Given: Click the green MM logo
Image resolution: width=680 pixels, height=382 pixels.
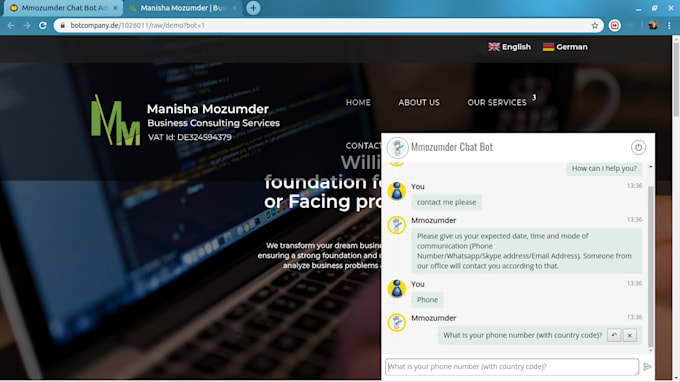Looking at the screenshot, I should 115,120.
